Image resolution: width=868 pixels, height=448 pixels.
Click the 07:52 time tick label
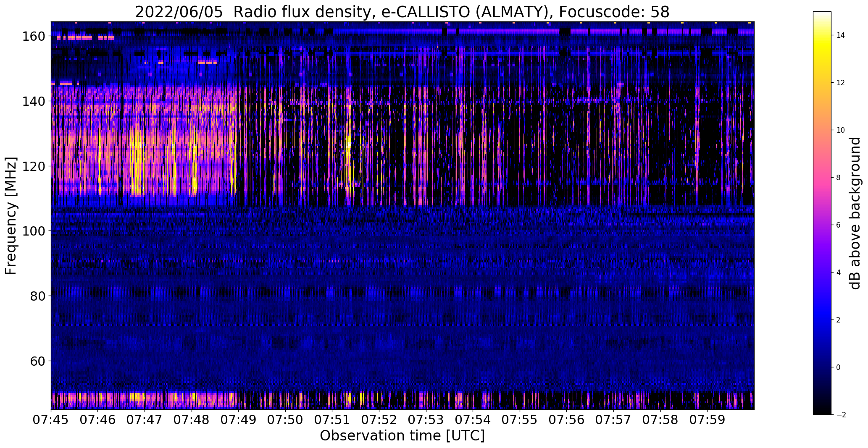click(x=379, y=419)
